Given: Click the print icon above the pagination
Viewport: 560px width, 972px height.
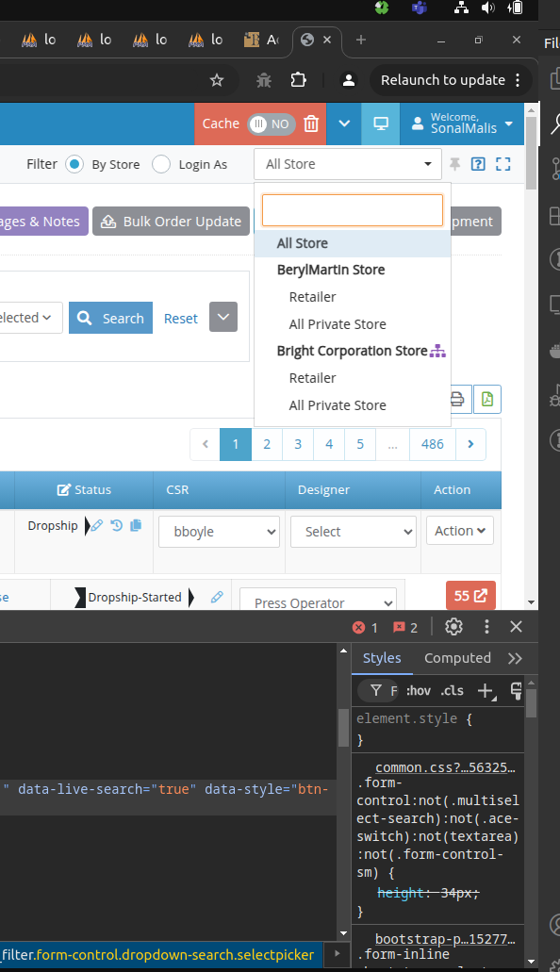Looking at the screenshot, I should [457, 399].
